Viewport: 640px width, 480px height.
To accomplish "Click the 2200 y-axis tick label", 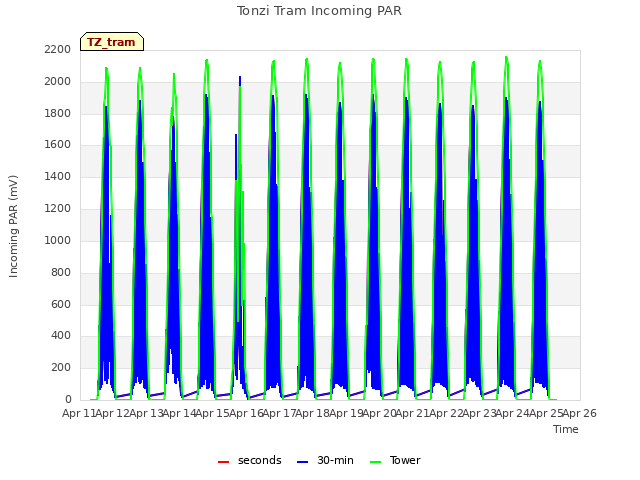I will coord(58,49).
